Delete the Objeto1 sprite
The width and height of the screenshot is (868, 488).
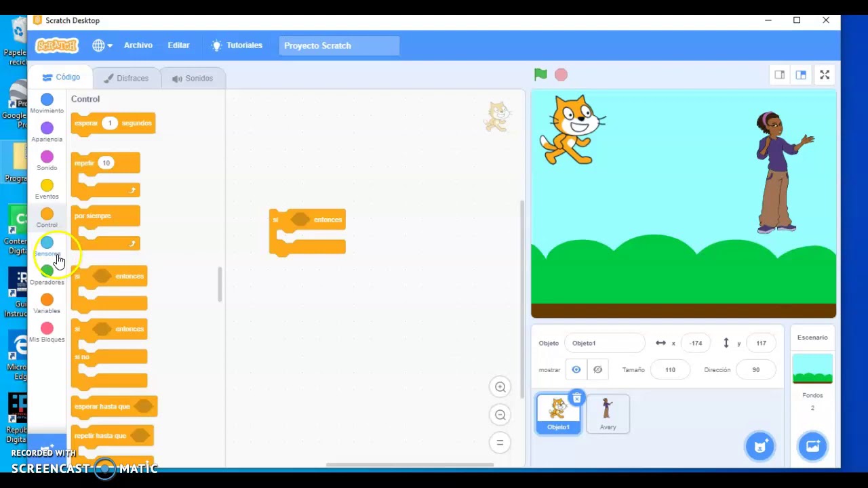click(576, 398)
